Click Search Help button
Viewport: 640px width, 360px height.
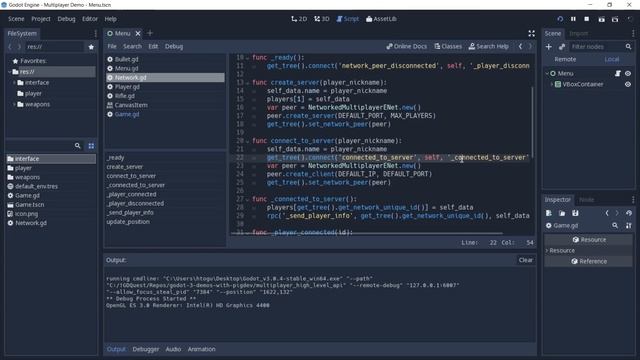point(489,47)
